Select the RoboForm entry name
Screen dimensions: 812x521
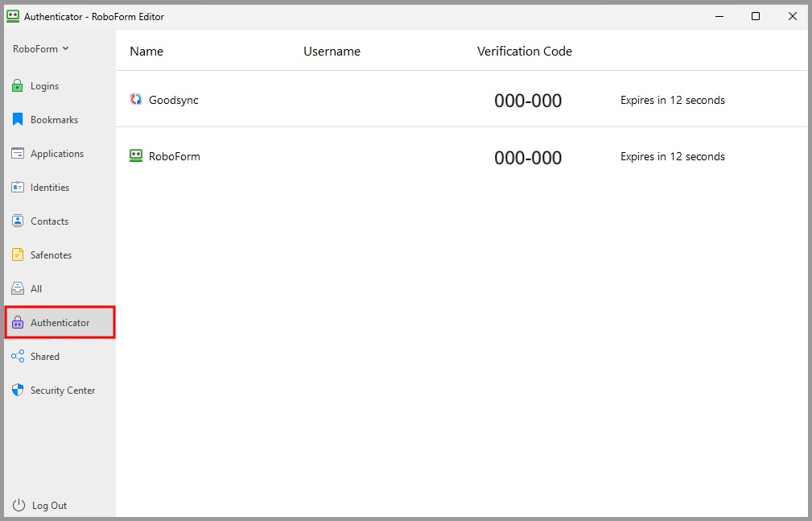pyautogui.click(x=175, y=156)
